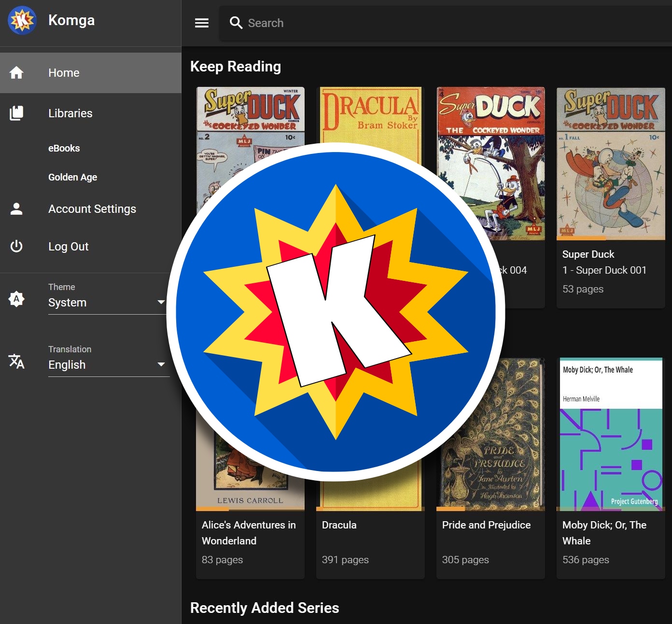Click '1 - Super Duck 001' book title
672x624 pixels.
(x=604, y=270)
